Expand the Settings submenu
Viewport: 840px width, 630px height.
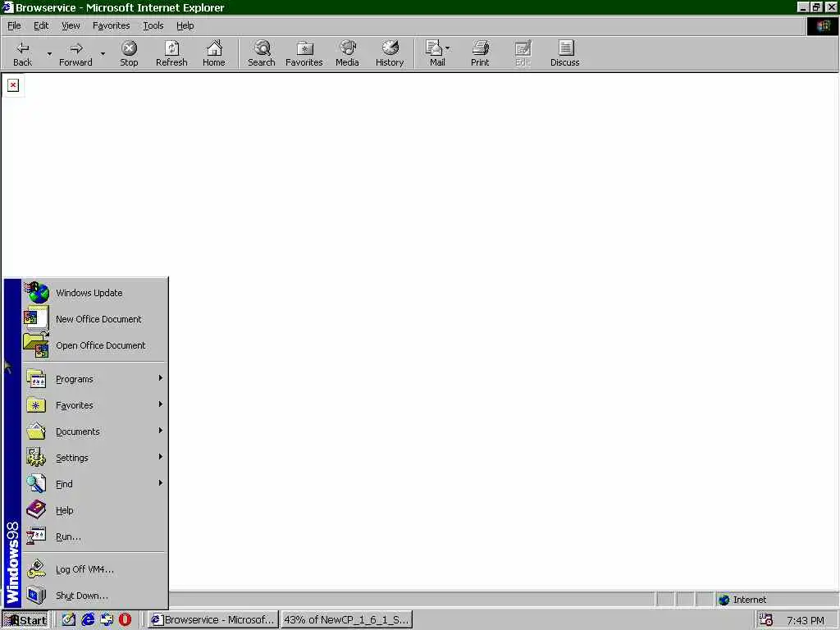tap(94, 458)
